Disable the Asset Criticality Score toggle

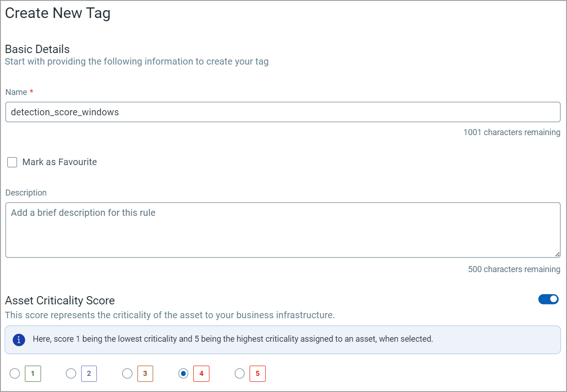click(x=548, y=299)
